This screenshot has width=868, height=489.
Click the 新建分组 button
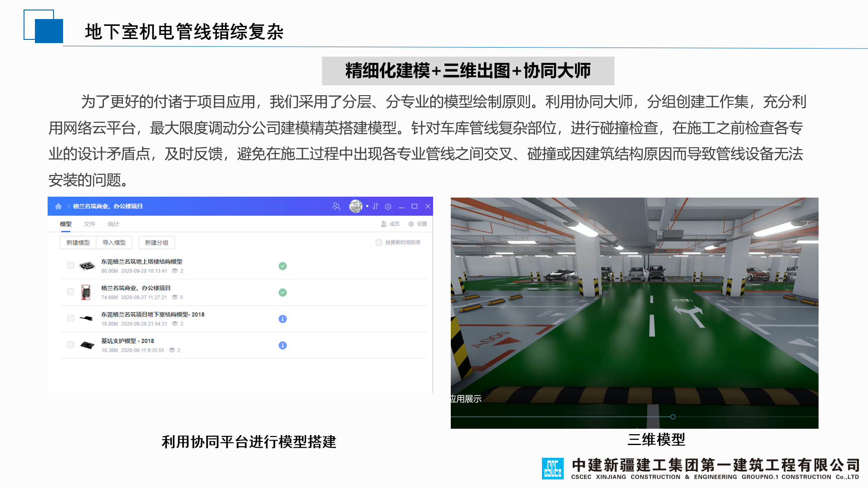[156, 242]
